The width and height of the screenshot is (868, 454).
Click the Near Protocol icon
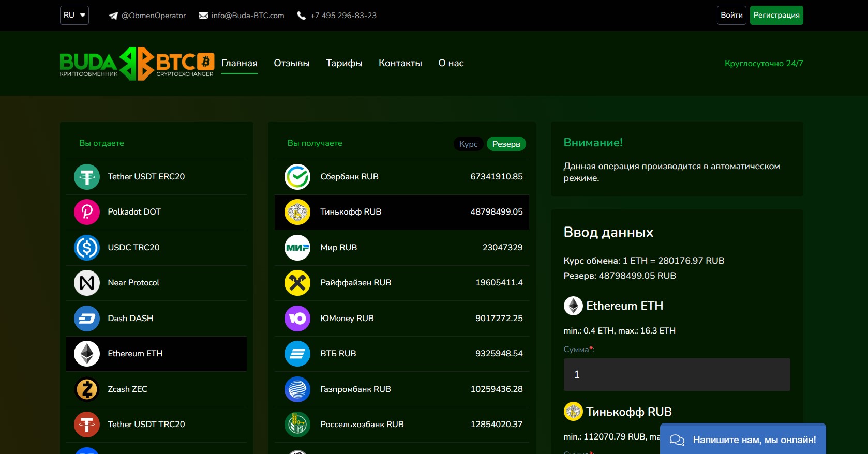[x=87, y=283]
